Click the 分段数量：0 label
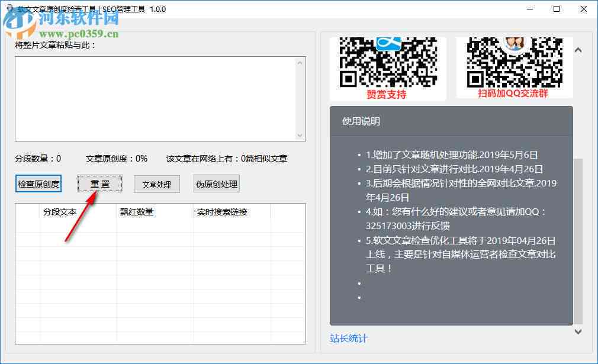 point(38,159)
